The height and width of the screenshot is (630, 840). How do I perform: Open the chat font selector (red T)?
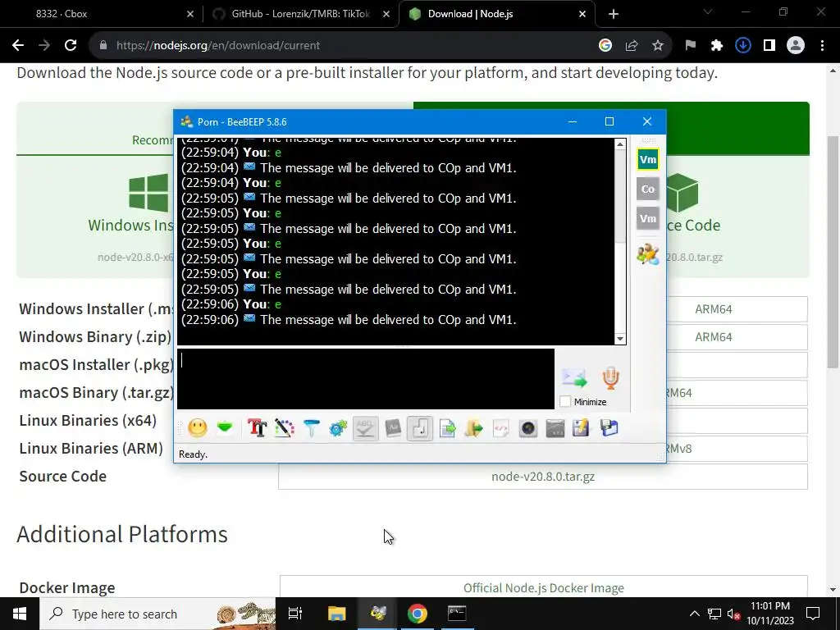257,428
